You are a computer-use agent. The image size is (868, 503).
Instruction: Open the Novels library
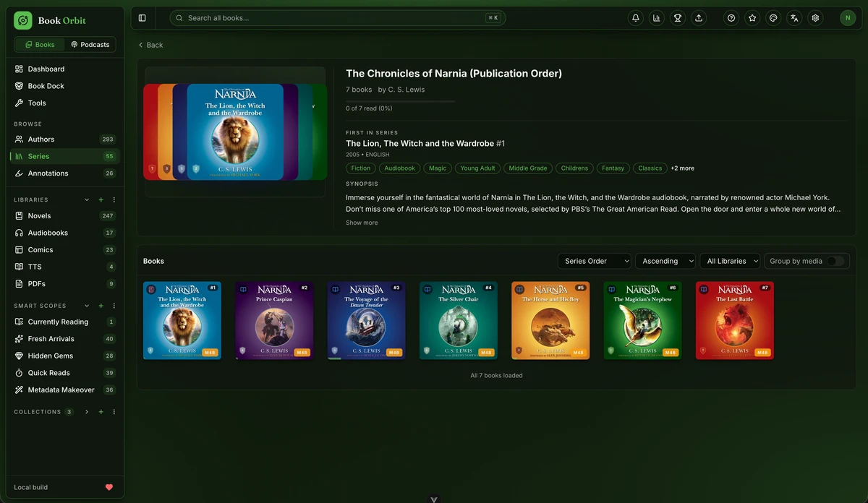(64, 216)
